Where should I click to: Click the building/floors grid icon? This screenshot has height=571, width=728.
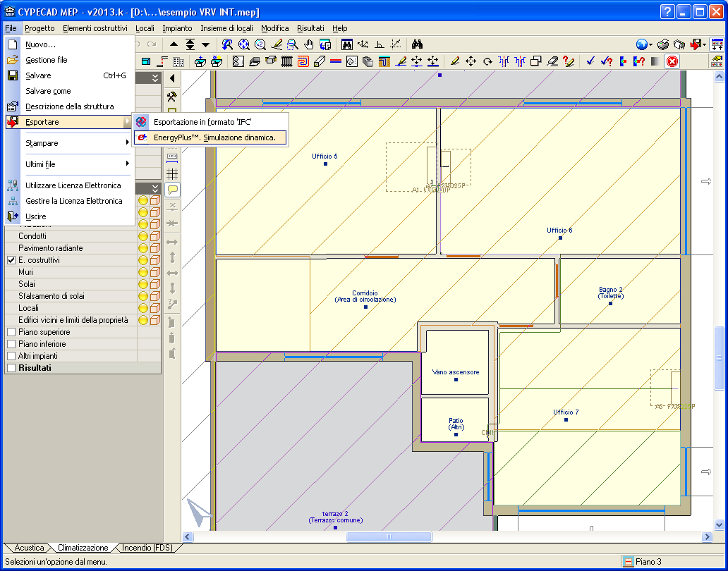pos(178,61)
